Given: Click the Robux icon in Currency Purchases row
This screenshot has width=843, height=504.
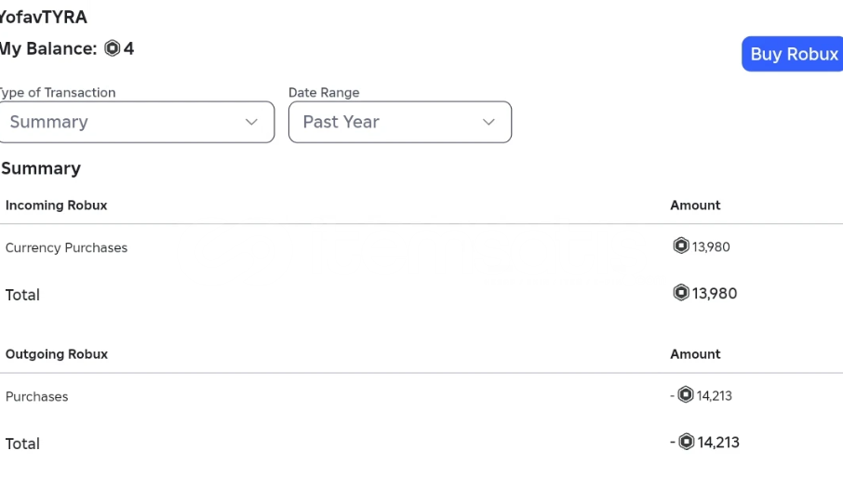Looking at the screenshot, I should click(x=681, y=246).
